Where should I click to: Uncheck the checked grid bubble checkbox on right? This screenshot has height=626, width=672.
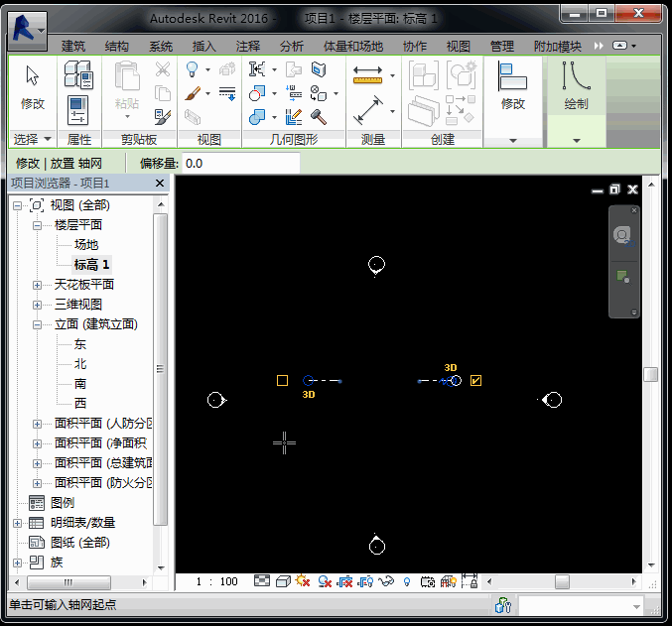click(476, 380)
